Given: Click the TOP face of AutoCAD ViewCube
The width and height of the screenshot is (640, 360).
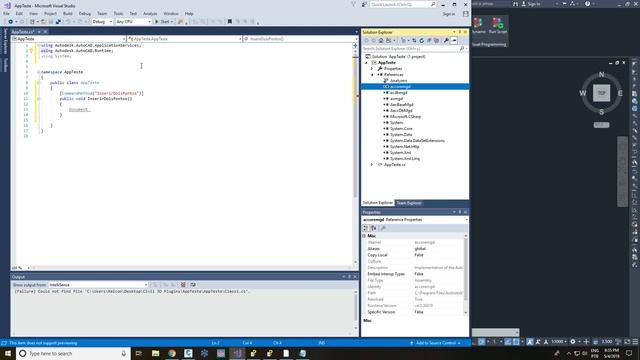Looking at the screenshot, I should click(602, 93).
